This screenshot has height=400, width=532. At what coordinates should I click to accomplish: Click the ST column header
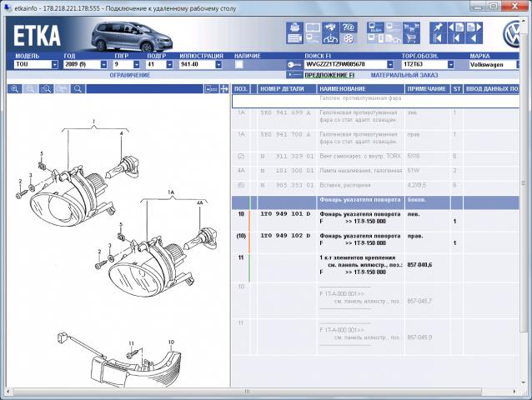[457, 89]
